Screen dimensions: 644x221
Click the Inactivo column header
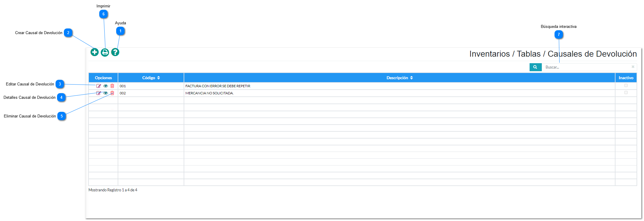coord(626,78)
